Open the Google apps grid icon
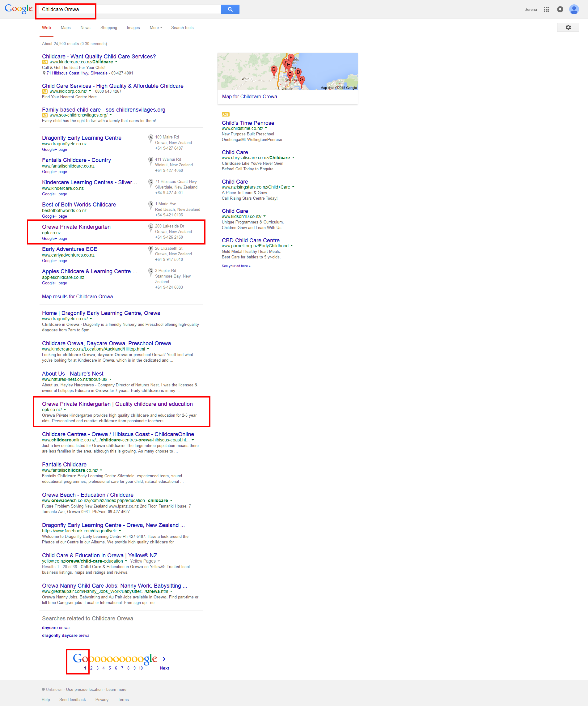Image resolution: width=588 pixels, height=706 pixels. (x=546, y=9)
